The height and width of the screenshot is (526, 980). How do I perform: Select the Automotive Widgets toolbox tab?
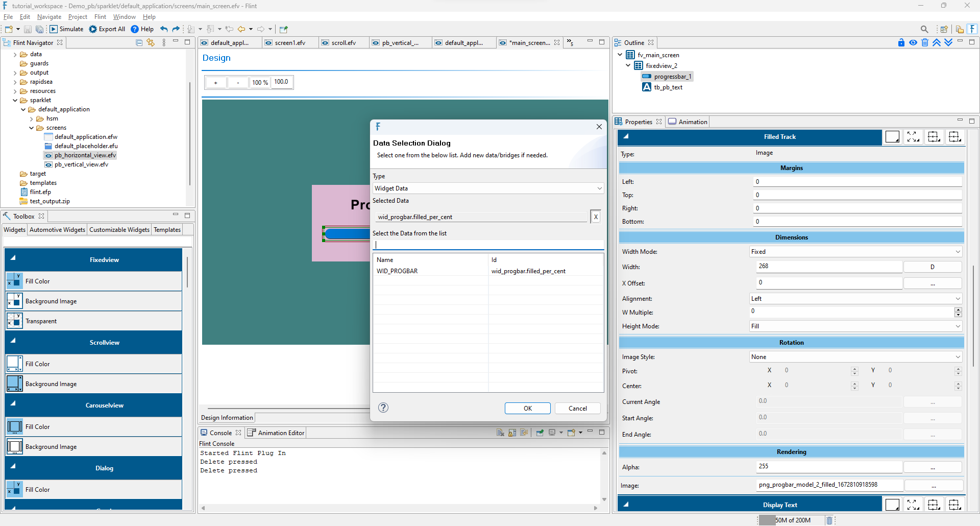click(57, 230)
